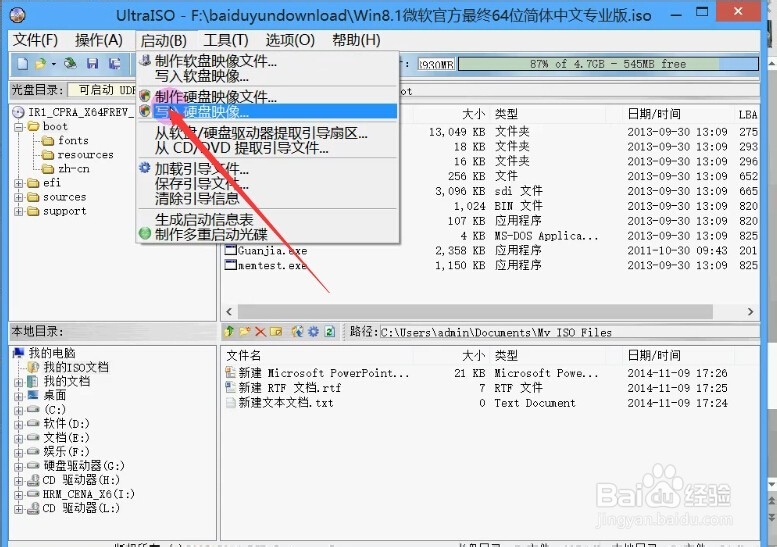Expand the efi folder node
The image size is (777, 547).
19,183
